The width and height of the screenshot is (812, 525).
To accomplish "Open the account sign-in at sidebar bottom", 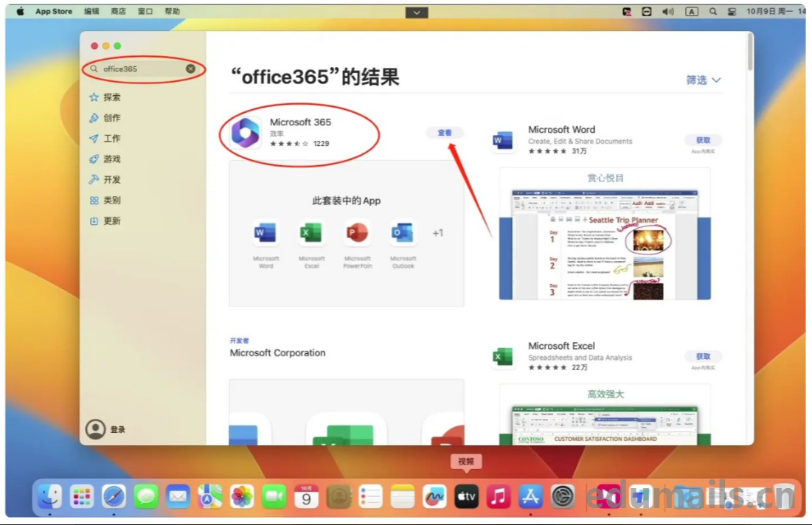I will [x=106, y=429].
